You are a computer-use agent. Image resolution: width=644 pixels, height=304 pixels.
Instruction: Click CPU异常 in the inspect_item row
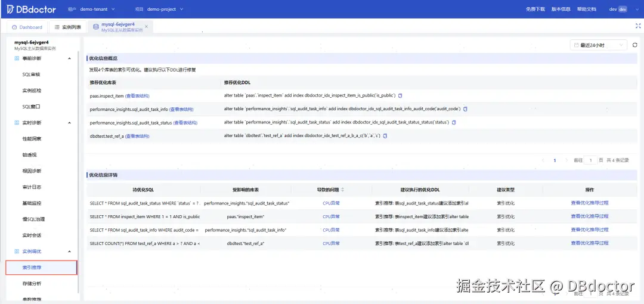tap(331, 216)
